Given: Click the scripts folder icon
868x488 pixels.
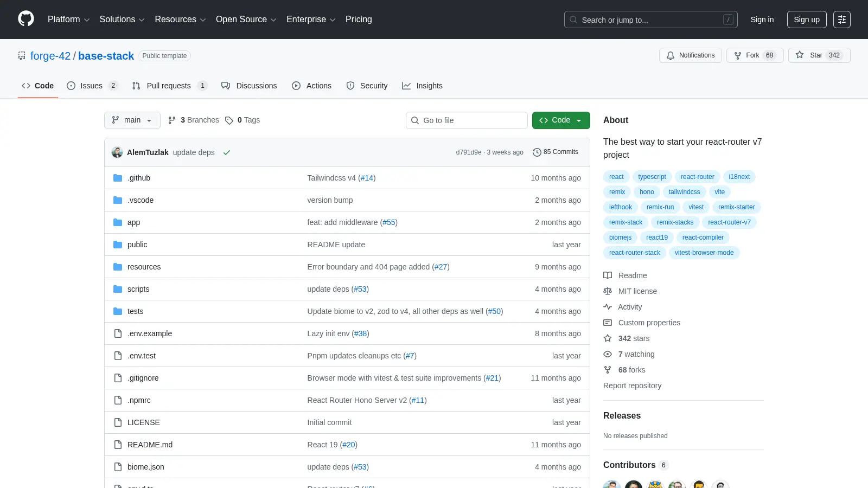Looking at the screenshot, I should (x=118, y=289).
